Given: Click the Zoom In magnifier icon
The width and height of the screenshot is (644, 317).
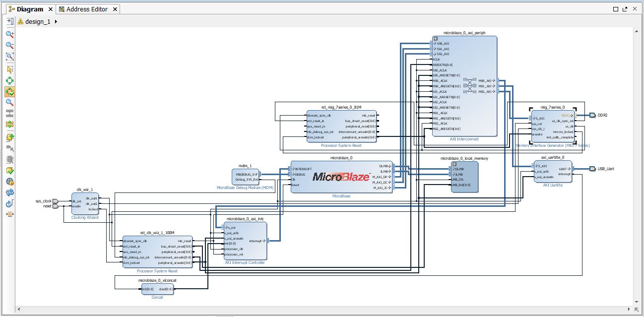Looking at the screenshot, I should tap(9, 35).
